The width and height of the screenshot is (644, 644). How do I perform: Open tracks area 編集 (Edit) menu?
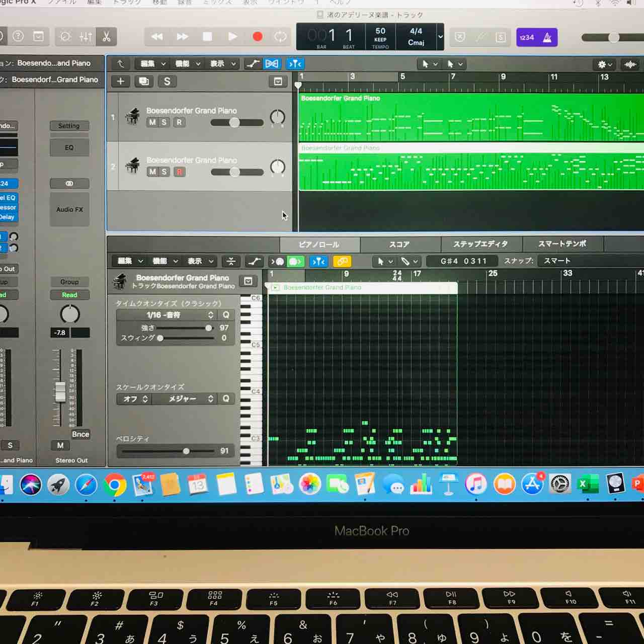[152, 64]
